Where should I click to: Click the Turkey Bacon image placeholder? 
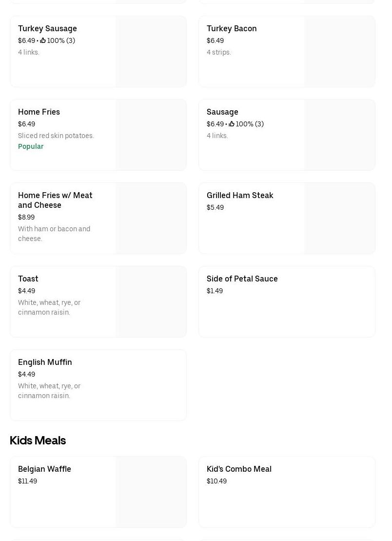(339, 52)
